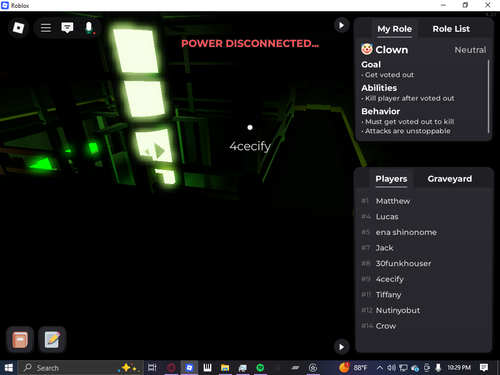Open Opera browser from taskbar
This screenshot has height=375, width=500.
(x=171, y=368)
